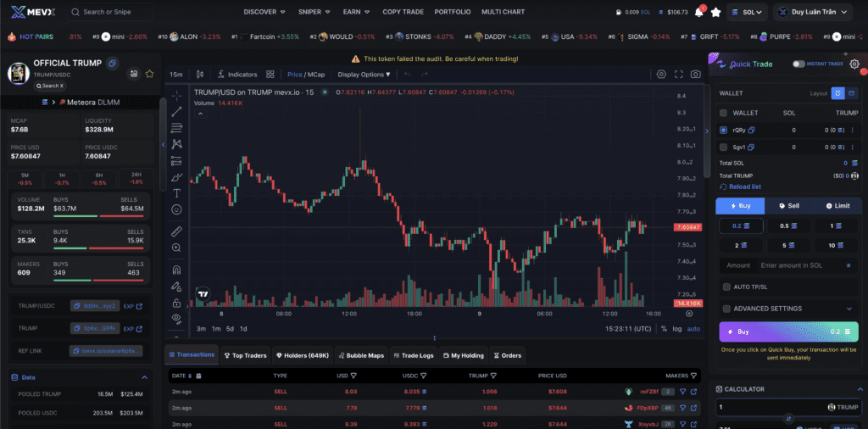Collapse the Data section

pyautogui.click(x=144, y=377)
